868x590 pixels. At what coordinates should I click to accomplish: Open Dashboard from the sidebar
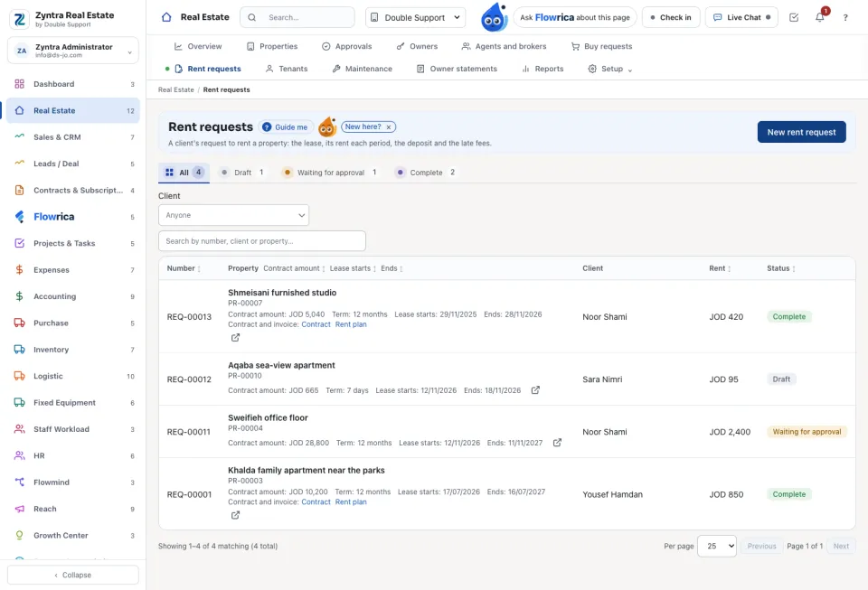[73, 84]
